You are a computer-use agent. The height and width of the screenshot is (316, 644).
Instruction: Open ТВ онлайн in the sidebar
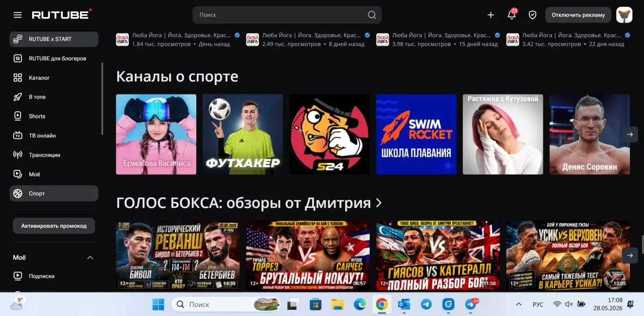click(x=54, y=135)
